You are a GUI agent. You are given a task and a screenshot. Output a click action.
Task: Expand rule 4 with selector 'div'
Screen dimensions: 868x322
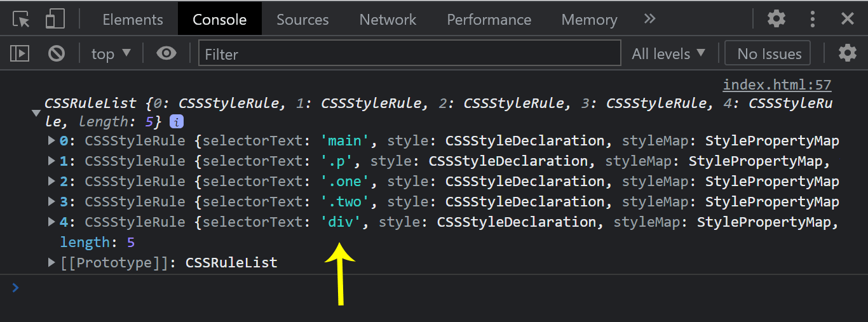51,222
